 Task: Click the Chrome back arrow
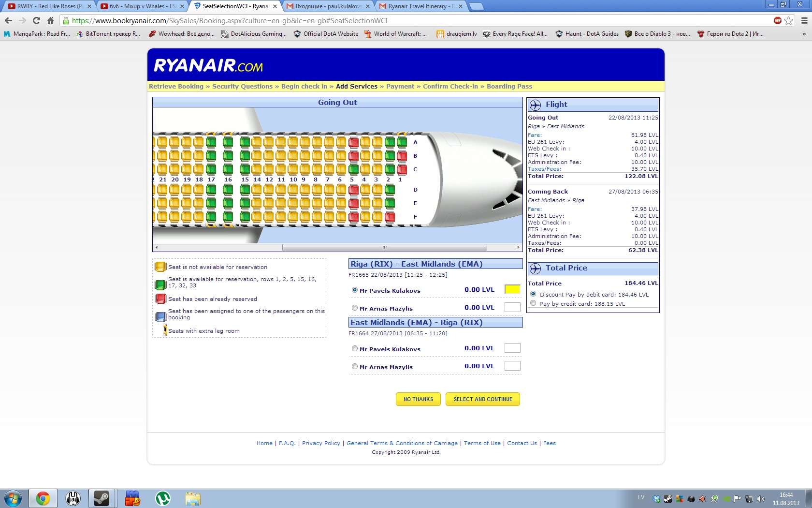8,20
